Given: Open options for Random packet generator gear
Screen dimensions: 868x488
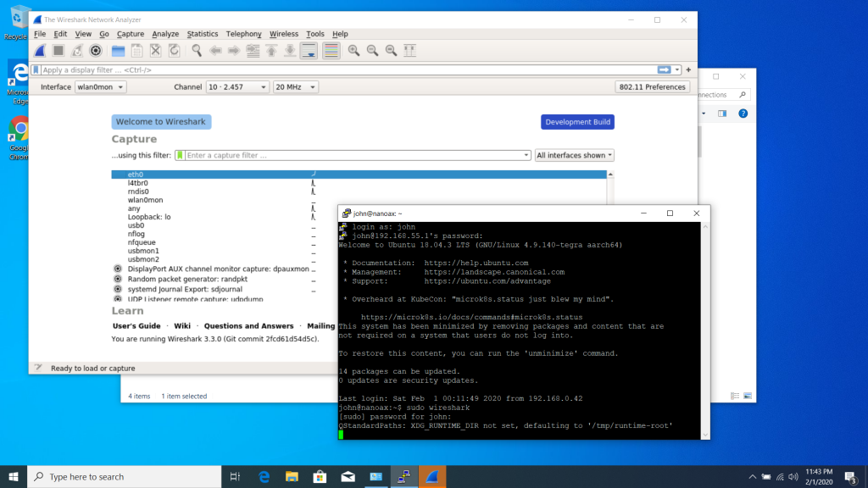Looking at the screenshot, I should [x=118, y=279].
